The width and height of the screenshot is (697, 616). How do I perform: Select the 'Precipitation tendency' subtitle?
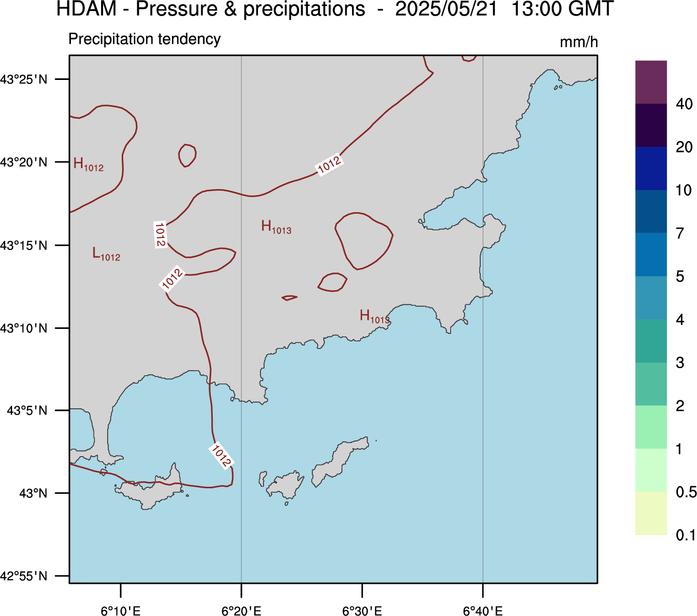[145, 39]
